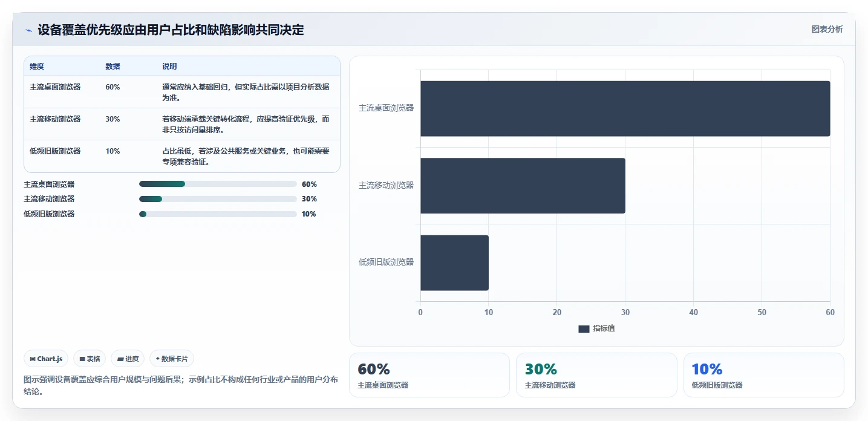This screenshot has height=421, width=868.
Task: Select the 进度 tag chip
Action: point(128,359)
